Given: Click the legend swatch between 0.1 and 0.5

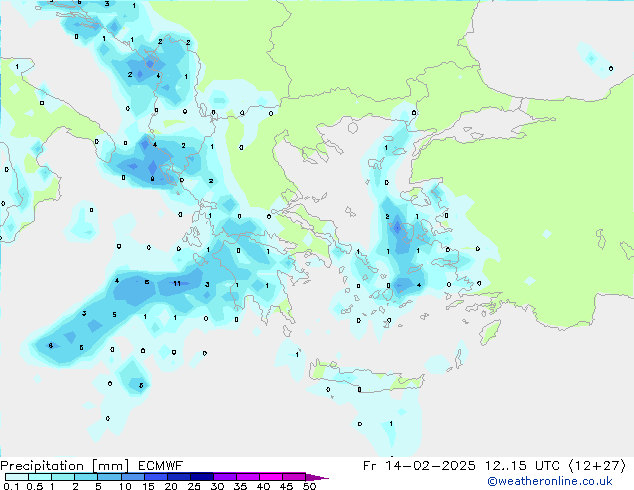Looking at the screenshot, I should pyautogui.click(x=17, y=477).
